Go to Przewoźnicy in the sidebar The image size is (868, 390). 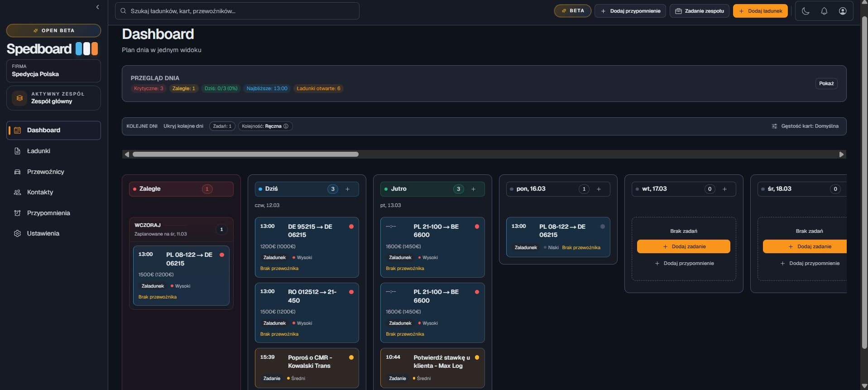53,172
